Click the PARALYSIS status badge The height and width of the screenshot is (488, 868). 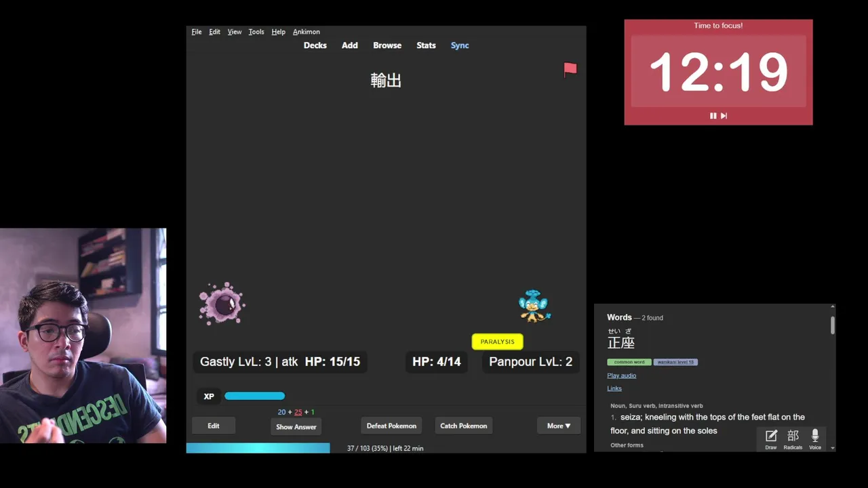click(x=498, y=342)
